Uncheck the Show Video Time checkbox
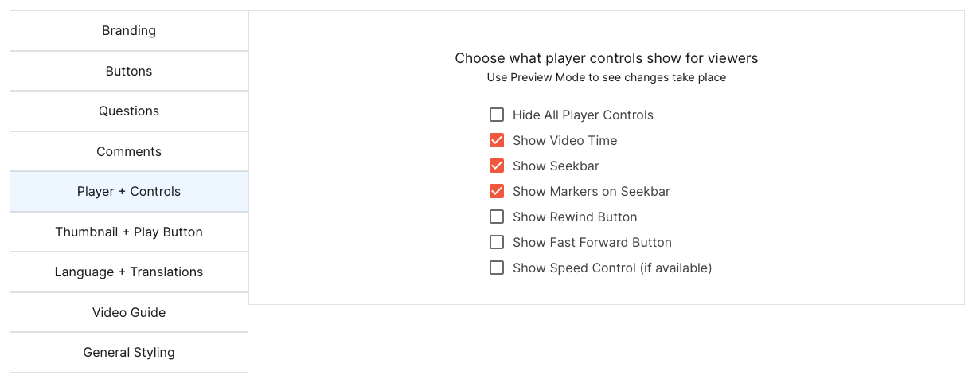The width and height of the screenshot is (980, 379). (497, 140)
